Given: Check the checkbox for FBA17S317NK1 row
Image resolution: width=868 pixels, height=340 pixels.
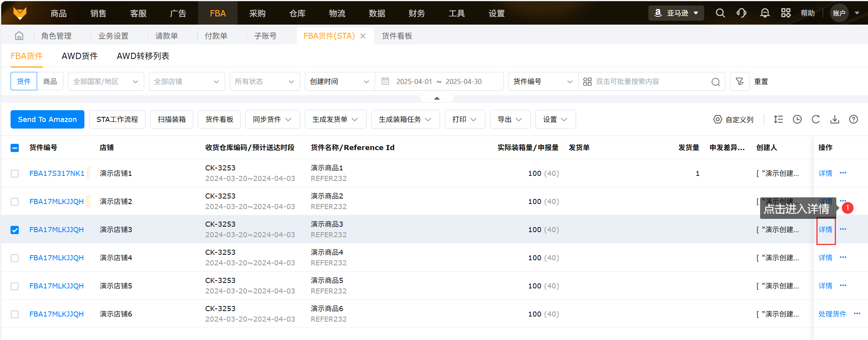Looking at the screenshot, I should [x=15, y=174].
